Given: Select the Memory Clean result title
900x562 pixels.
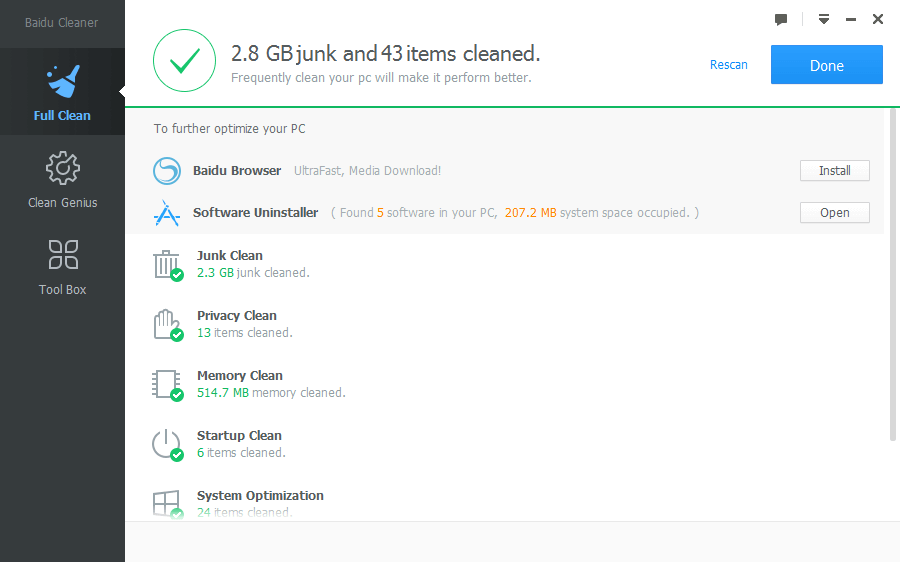Looking at the screenshot, I should 240,376.
